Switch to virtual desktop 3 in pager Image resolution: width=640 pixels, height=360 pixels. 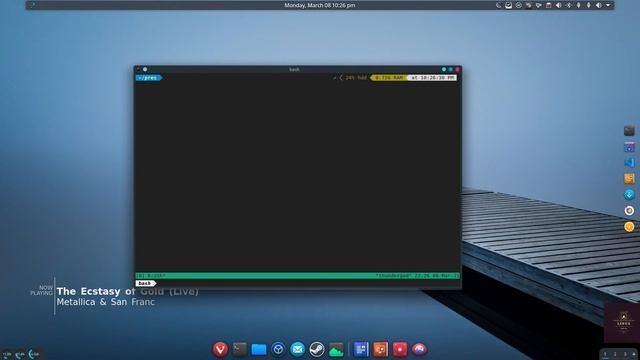click(x=624, y=354)
